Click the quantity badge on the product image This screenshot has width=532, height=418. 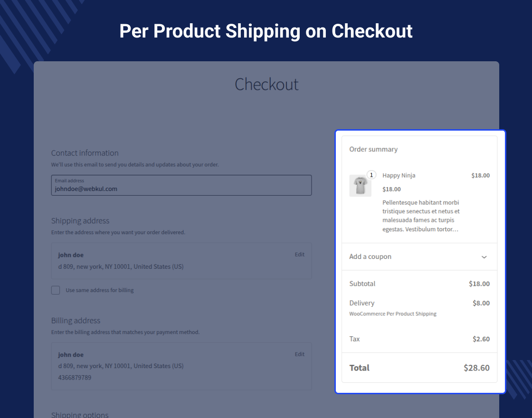pos(371,175)
